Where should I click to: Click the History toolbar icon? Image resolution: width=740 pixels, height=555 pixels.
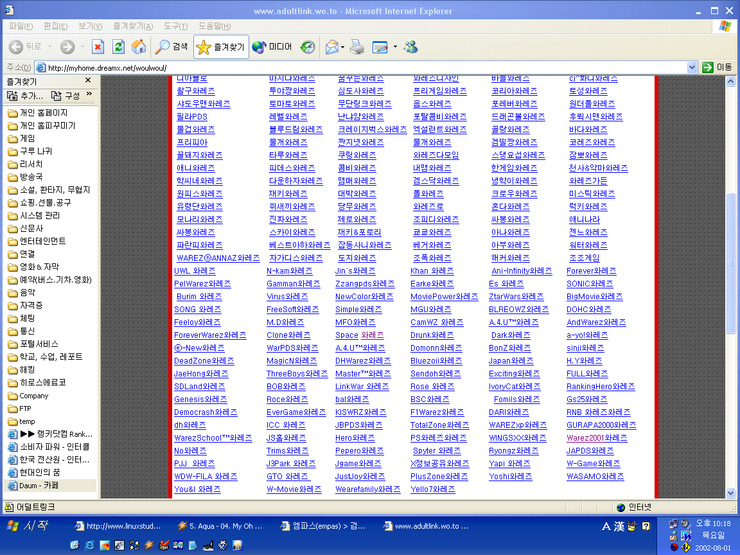pyautogui.click(x=308, y=47)
